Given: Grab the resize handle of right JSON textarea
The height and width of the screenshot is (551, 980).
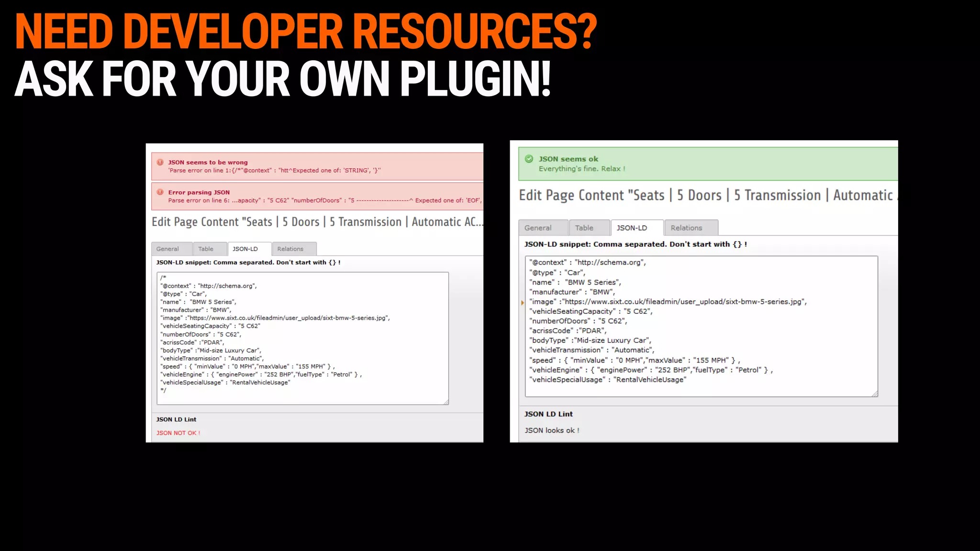Looking at the screenshot, I should [x=875, y=394].
